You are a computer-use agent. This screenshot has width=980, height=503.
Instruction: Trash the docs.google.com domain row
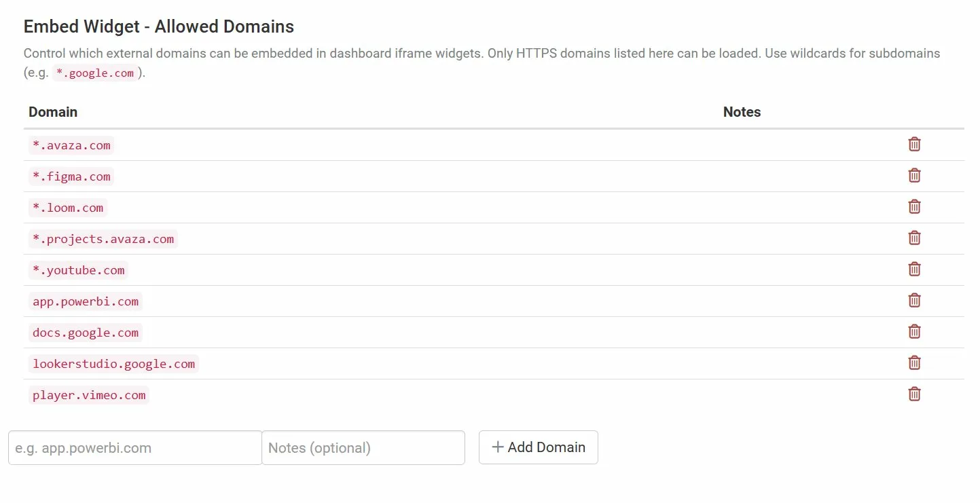click(914, 331)
